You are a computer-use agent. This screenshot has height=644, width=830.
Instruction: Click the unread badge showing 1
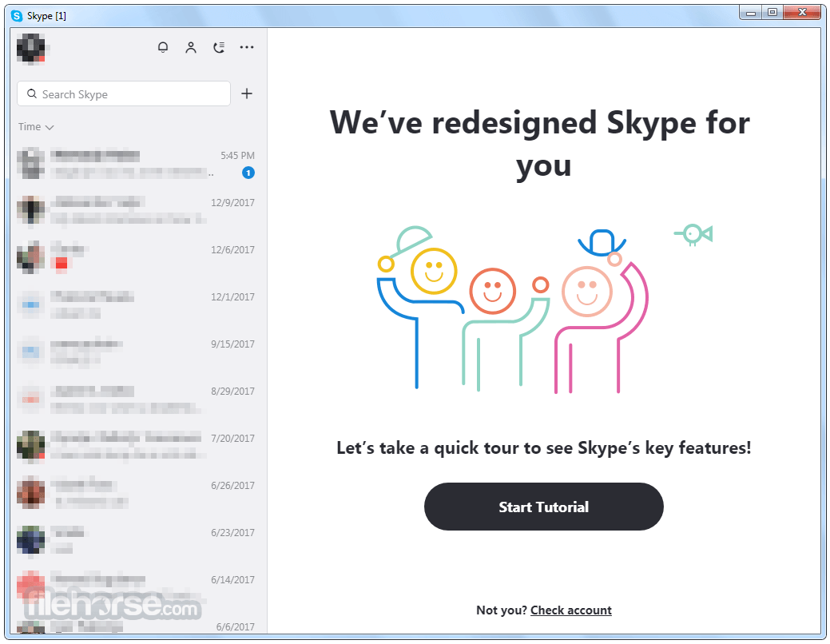248,173
